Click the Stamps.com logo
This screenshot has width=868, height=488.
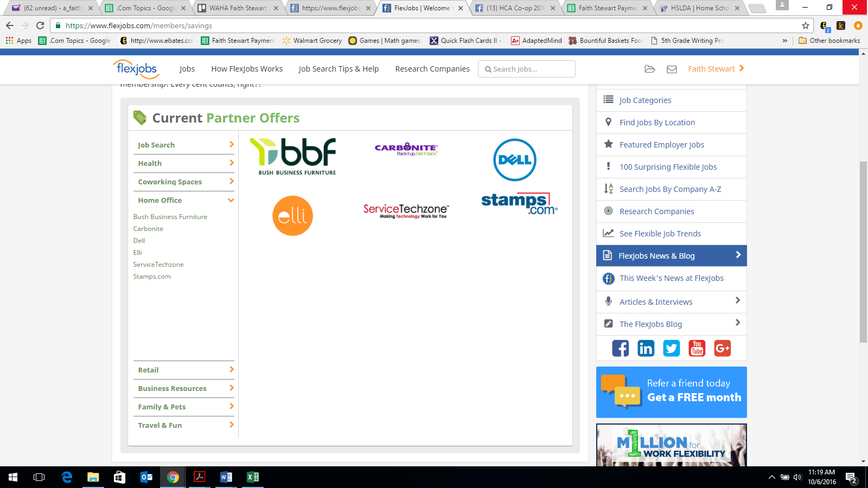(519, 203)
